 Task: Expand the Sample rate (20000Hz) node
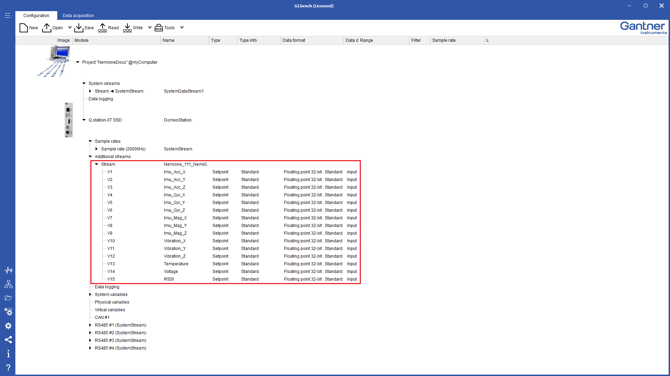pyautogui.click(x=97, y=149)
